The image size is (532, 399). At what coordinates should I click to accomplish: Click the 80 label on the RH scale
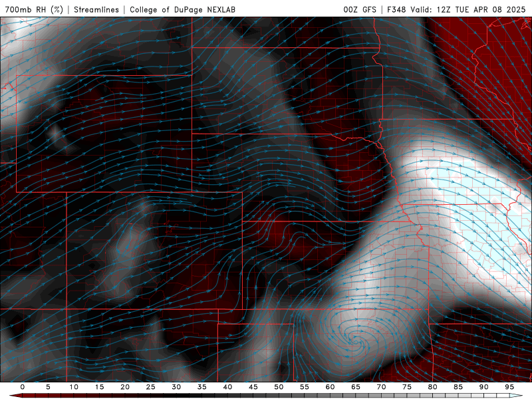pyautogui.click(x=433, y=387)
